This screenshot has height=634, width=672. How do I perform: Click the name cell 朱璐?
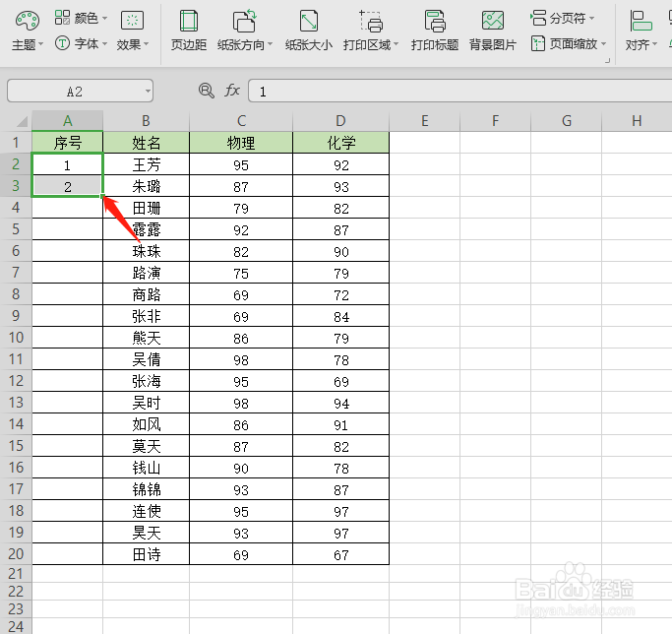[147, 186]
